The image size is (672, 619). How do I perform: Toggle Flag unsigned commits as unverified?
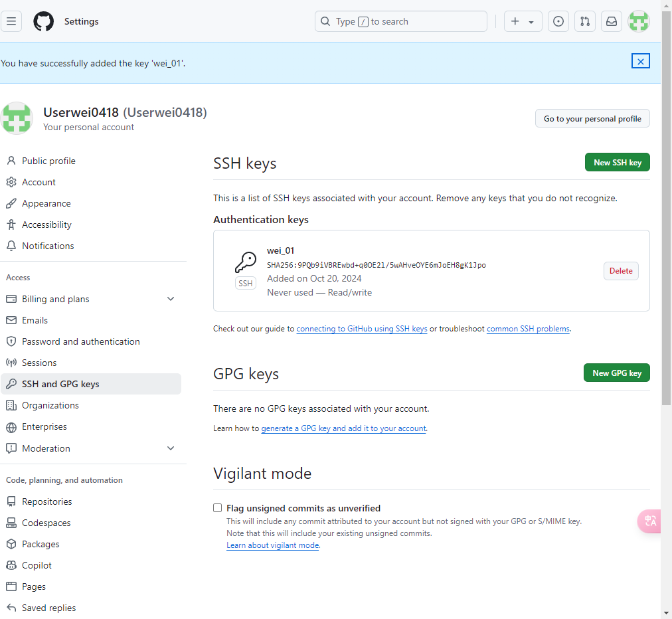[x=218, y=508]
